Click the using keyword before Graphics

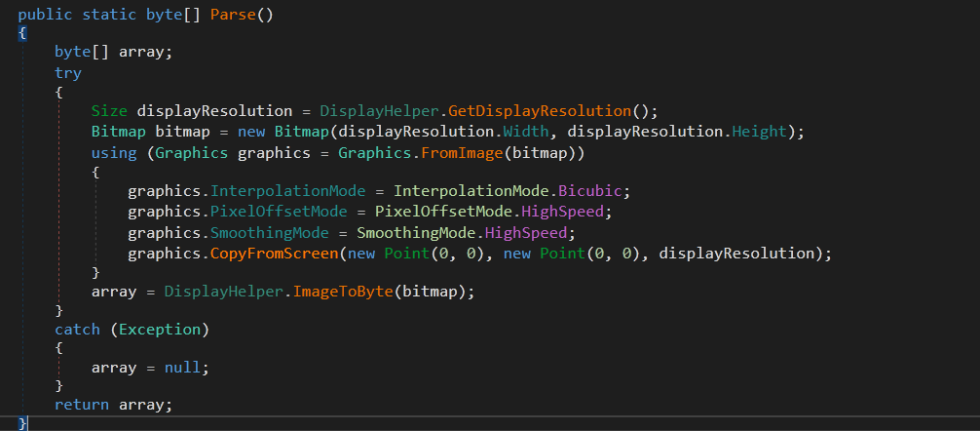(x=114, y=153)
